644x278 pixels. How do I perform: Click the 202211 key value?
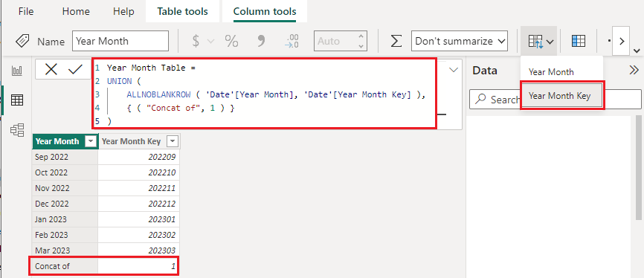(x=139, y=188)
